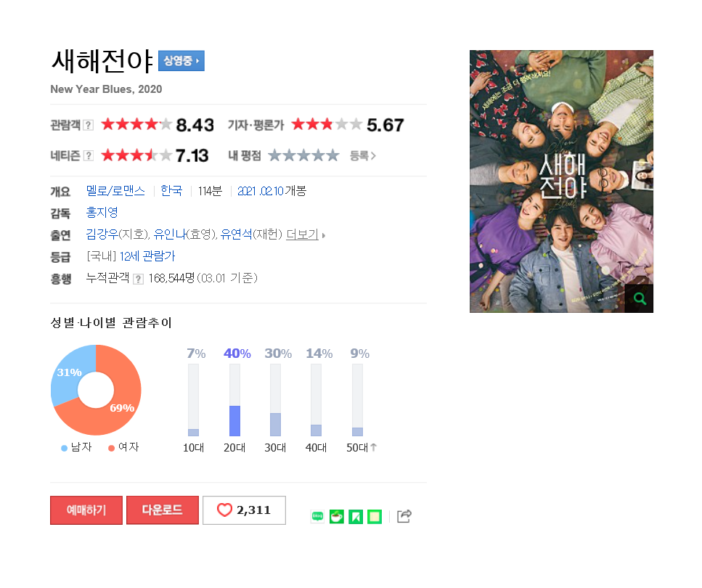Toggle the heart like button 2,311
702x588 pixels.
point(244,510)
